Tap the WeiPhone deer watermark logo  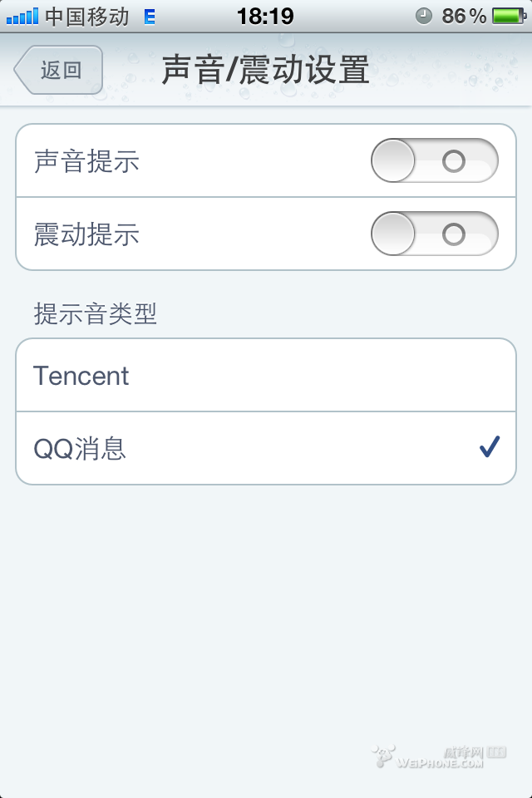(384, 755)
